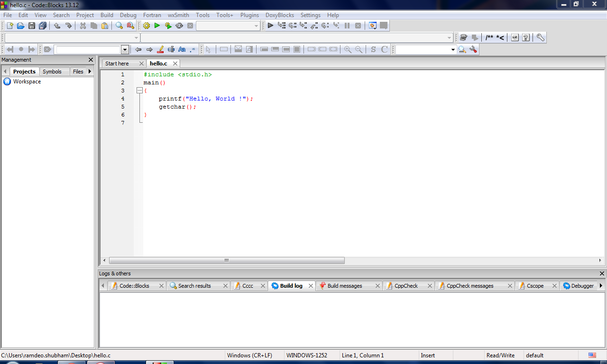This screenshot has height=364, width=607.
Task: Switch to the Build messages tab
Action: [x=344, y=286]
